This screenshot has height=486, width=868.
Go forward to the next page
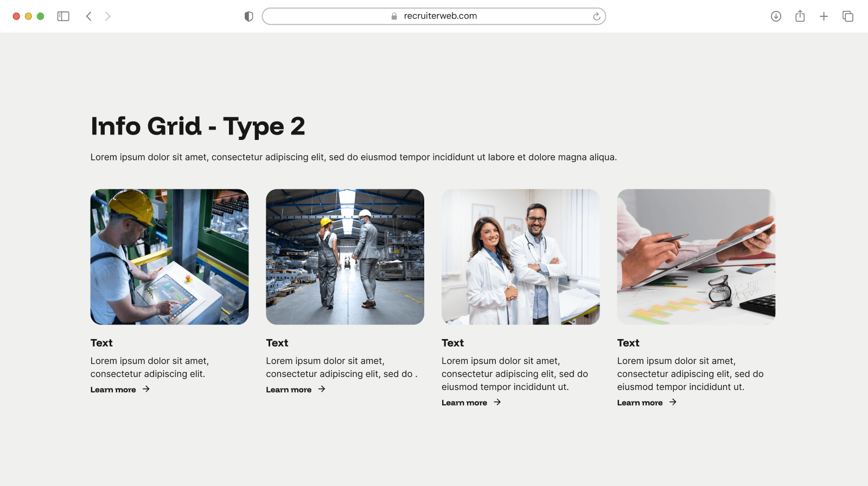[x=107, y=16]
